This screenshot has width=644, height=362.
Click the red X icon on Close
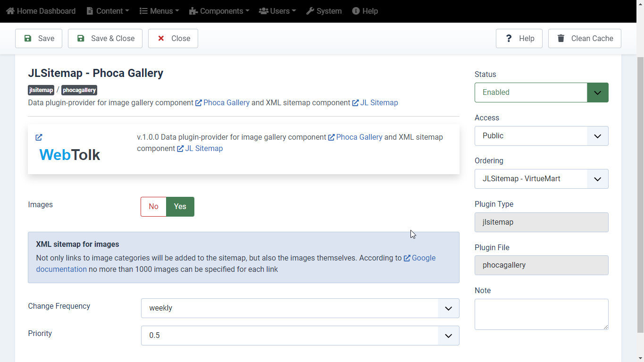point(161,39)
